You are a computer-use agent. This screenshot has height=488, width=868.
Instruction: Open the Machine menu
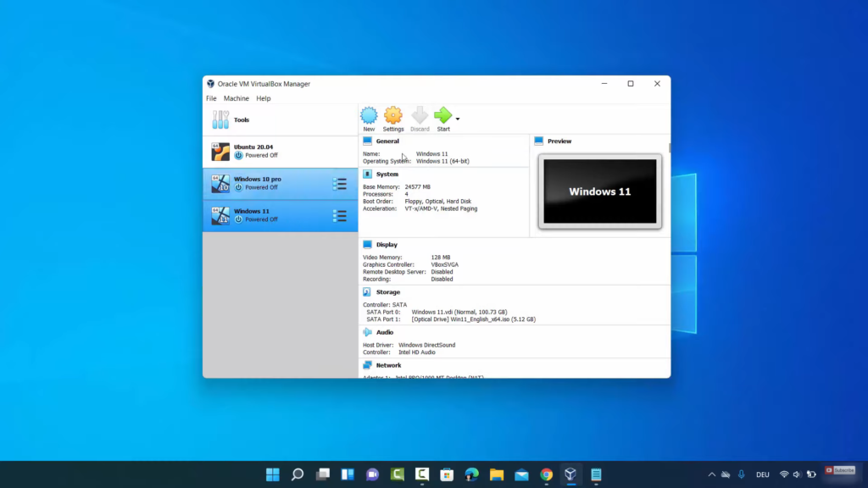pyautogui.click(x=236, y=98)
